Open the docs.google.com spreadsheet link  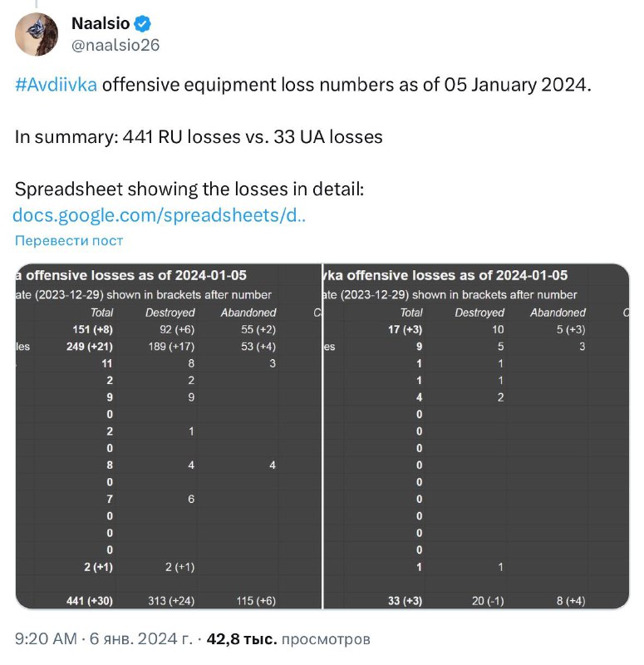pyautogui.click(x=159, y=215)
